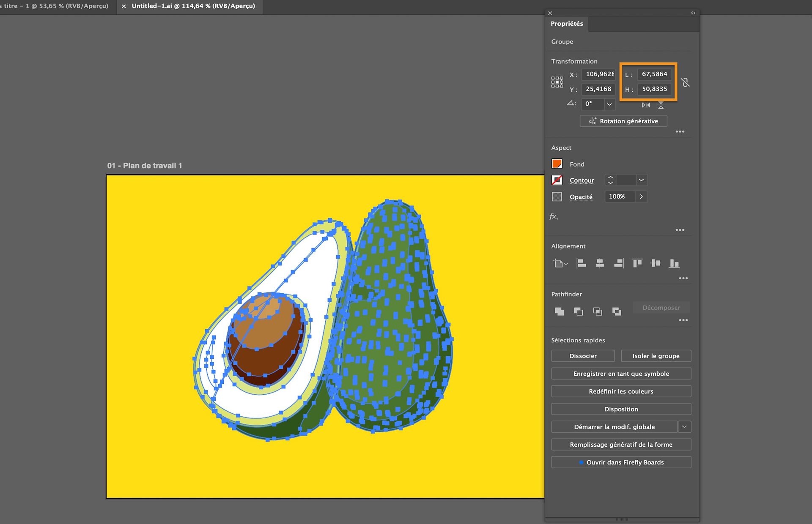The image size is (812, 524).
Task: Toggle the constrain width and height proportions link
Action: click(686, 82)
